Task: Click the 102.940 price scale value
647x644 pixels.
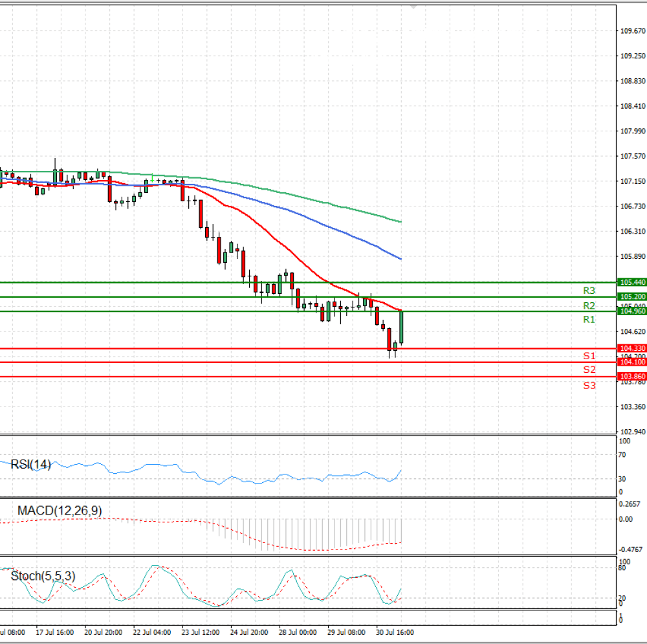Action: pyautogui.click(x=633, y=432)
